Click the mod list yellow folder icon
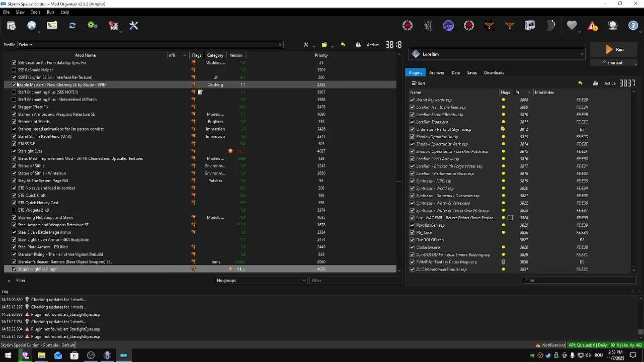Screen dimensions: 644x362 coord(325,45)
